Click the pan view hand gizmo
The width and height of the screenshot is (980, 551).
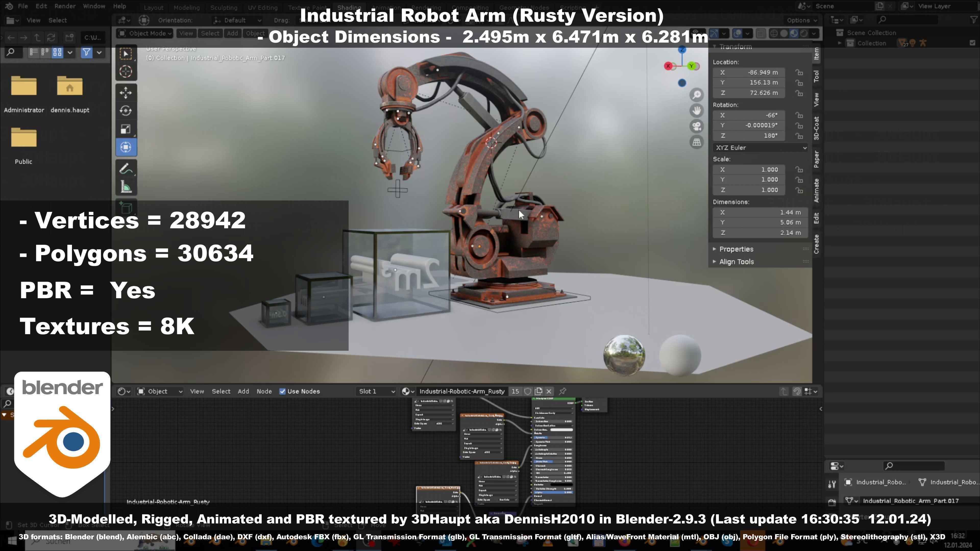tap(696, 111)
